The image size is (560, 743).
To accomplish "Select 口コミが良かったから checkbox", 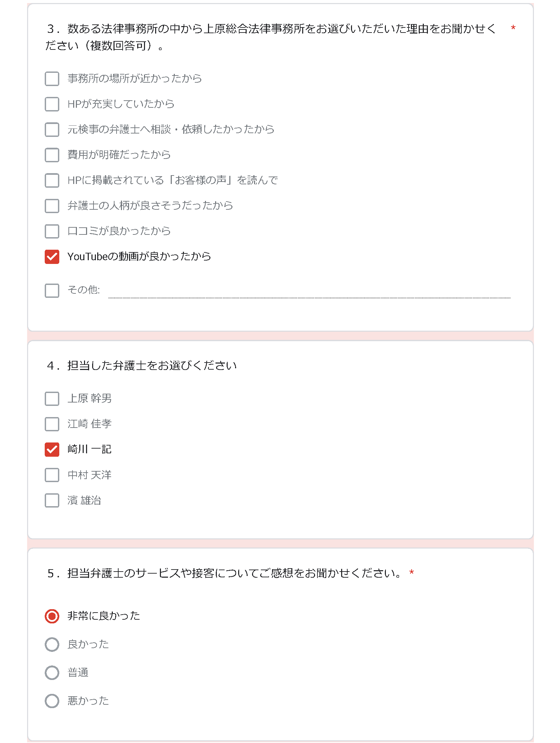I will [x=52, y=231].
